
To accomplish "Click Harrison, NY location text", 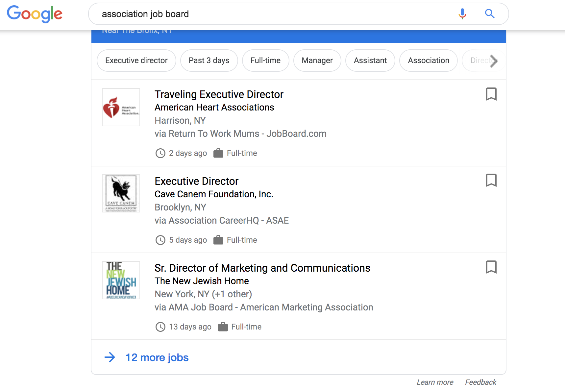I will coord(180,121).
